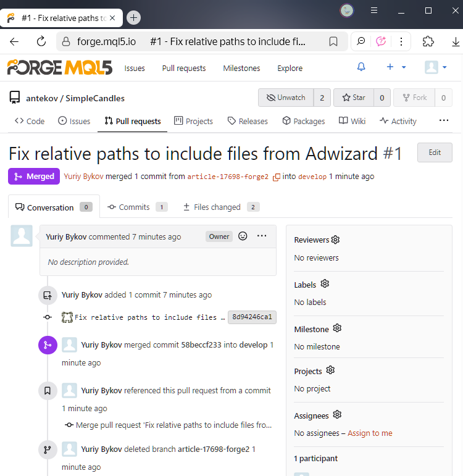The width and height of the screenshot is (463, 476).
Task: Select the Commits tab
Action: click(x=137, y=207)
